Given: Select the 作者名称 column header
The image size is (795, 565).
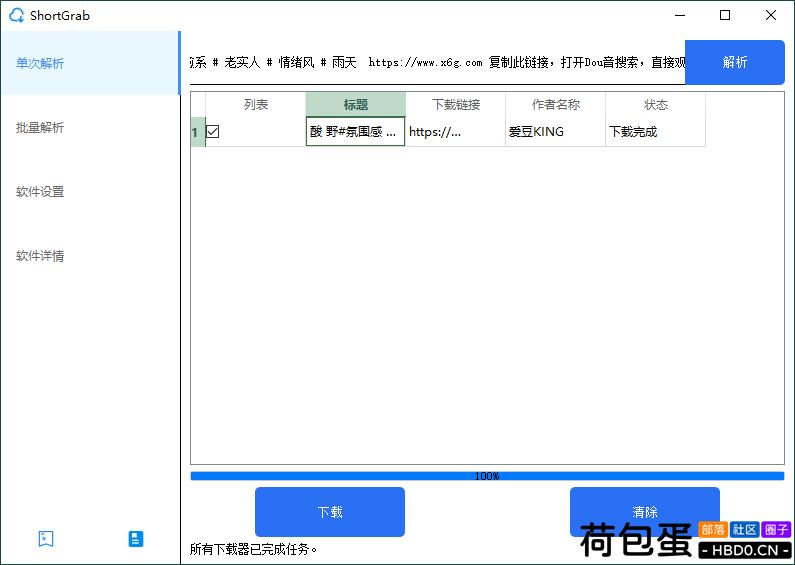Looking at the screenshot, I should pyautogui.click(x=555, y=104).
